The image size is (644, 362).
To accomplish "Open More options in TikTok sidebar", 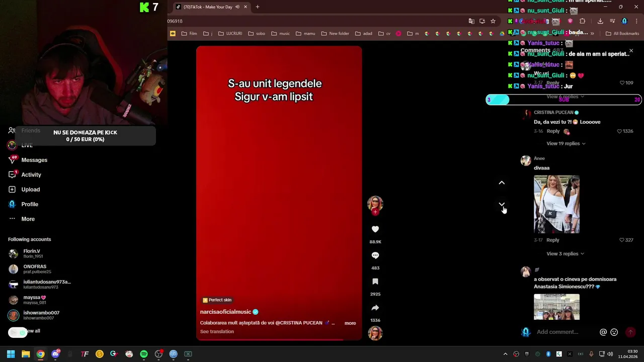I will (28, 219).
